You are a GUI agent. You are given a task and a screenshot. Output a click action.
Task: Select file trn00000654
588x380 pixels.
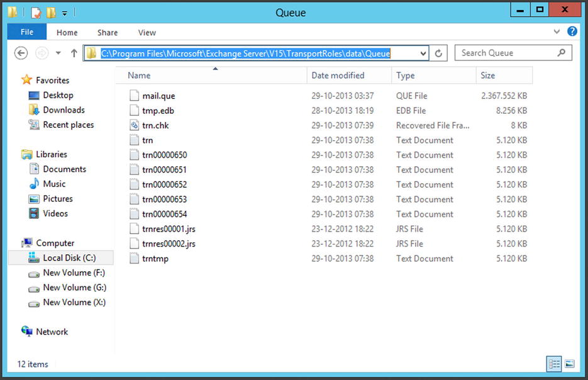164,214
